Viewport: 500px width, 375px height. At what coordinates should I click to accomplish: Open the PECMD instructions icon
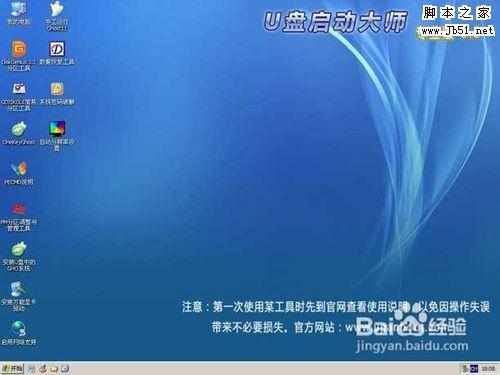(x=19, y=173)
